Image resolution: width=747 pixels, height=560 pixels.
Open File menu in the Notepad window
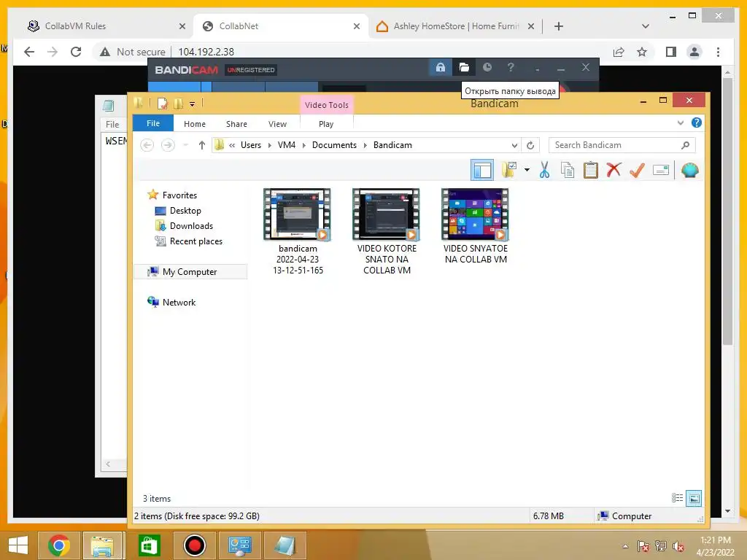pyautogui.click(x=112, y=124)
